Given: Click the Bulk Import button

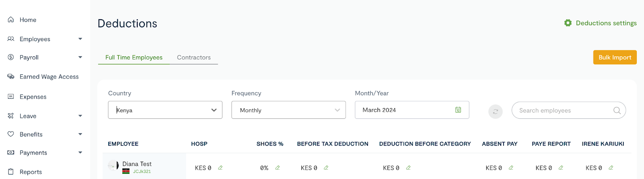Looking at the screenshot, I should coord(615,57).
